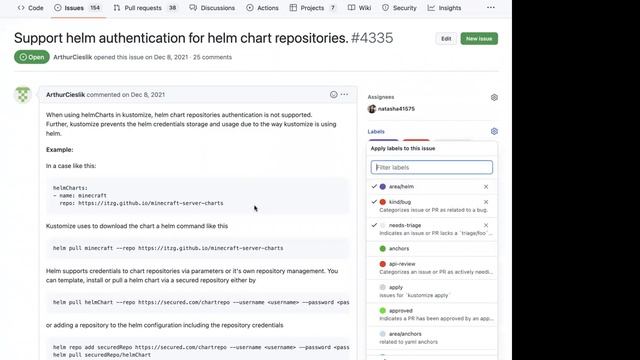Go to Pull requests tab
The width and height of the screenshot is (640, 360).
pyautogui.click(x=145, y=8)
